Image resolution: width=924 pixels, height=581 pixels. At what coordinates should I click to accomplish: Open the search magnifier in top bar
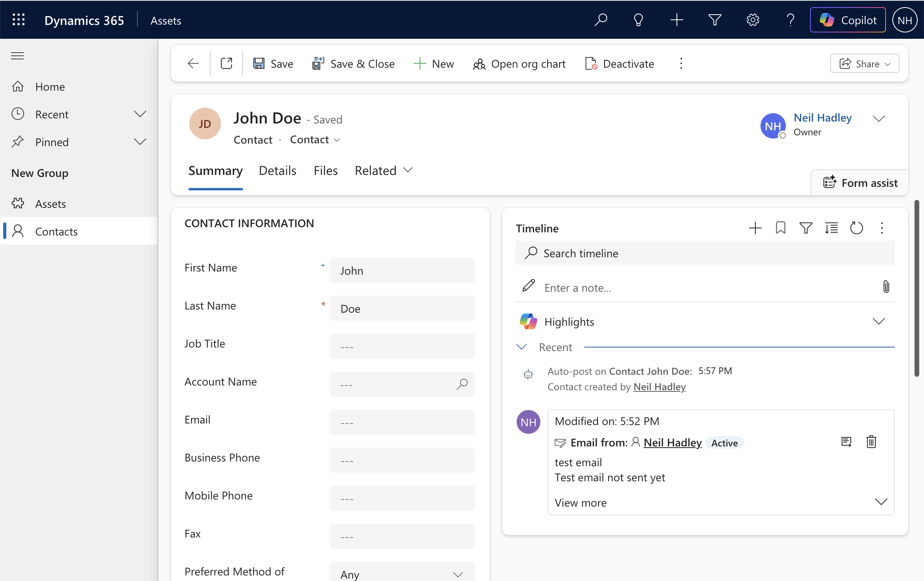601,20
